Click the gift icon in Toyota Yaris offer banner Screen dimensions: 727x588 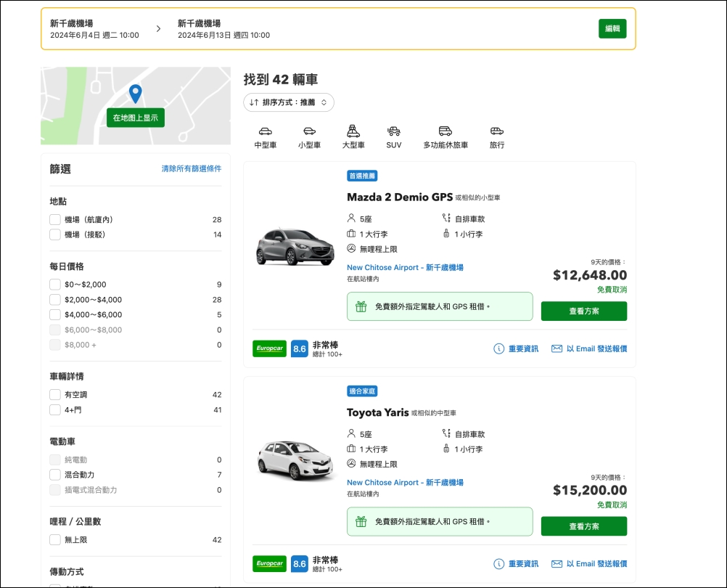361,522
